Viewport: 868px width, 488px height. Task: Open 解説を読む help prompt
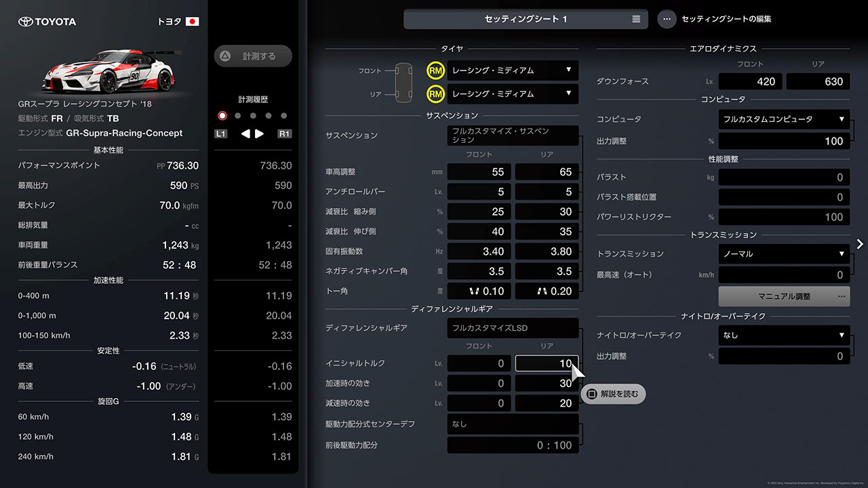[612, 393]
